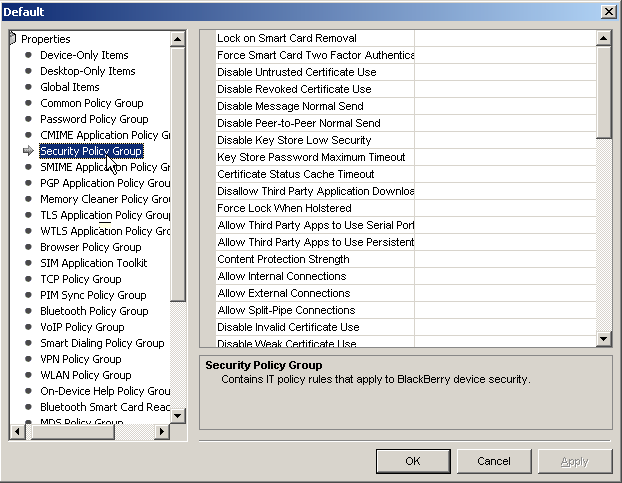Select Global Items tree entry
This screenshot has width=622, height=483.
70,87
